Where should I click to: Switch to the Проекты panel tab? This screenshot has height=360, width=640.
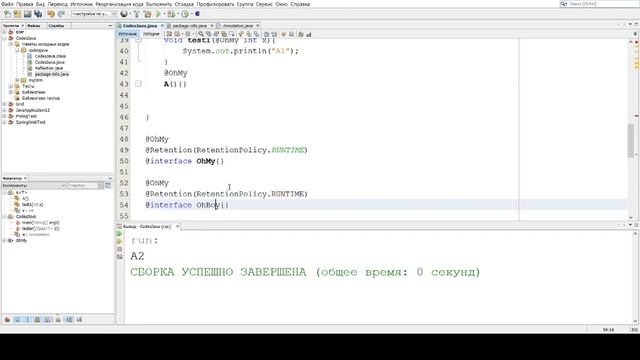point(11,26)
